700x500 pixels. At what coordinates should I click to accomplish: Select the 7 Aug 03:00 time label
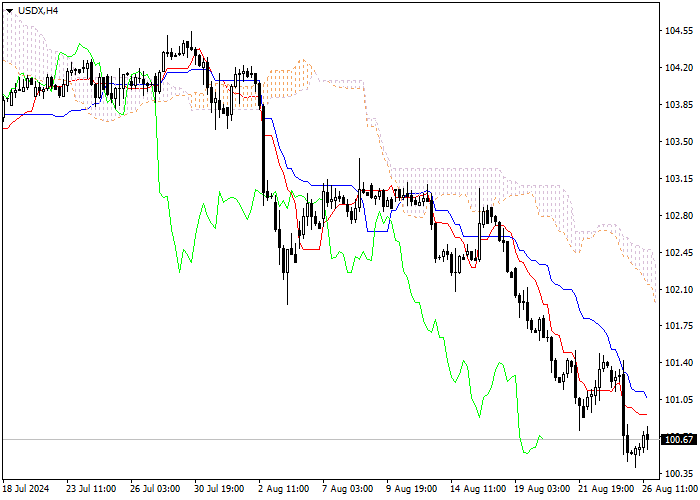point(348,488)
